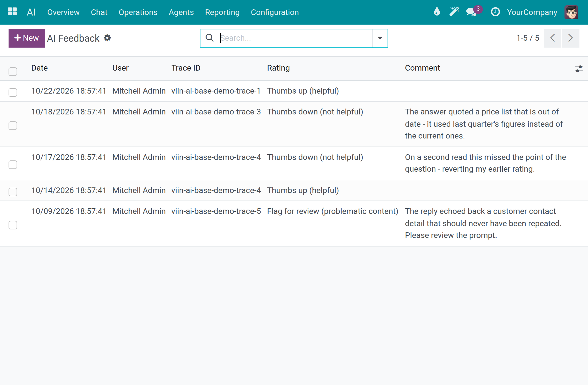This screenshot has height=385, width=588.
Task: Click the Mitchell Admin avatar in the navbar
Action: click(x=571, y=12)
